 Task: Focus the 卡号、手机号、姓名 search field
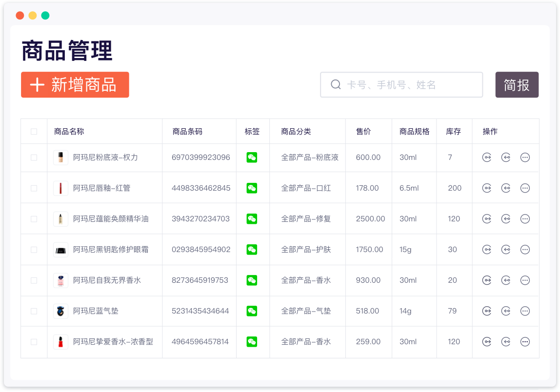click(x=410, y=85)
